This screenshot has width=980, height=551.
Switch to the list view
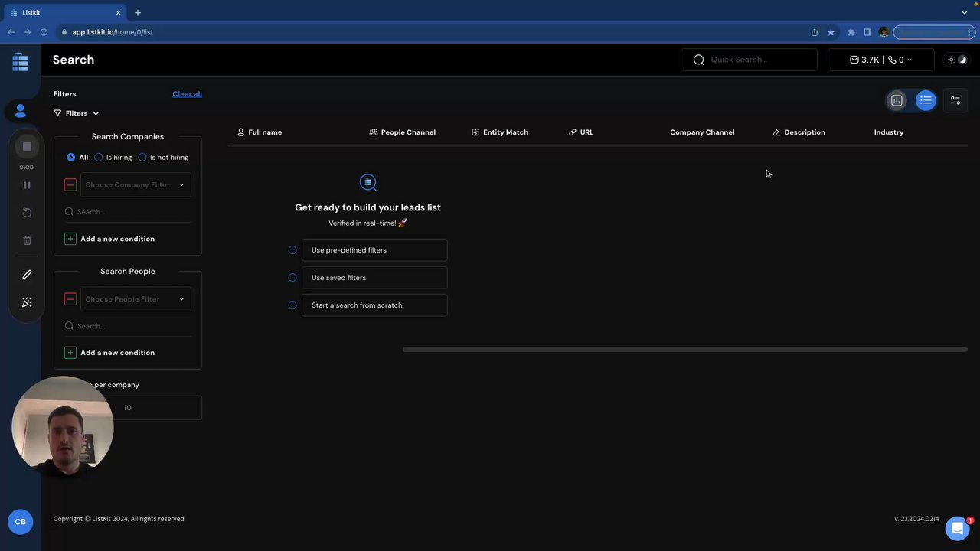pos(926,100)
